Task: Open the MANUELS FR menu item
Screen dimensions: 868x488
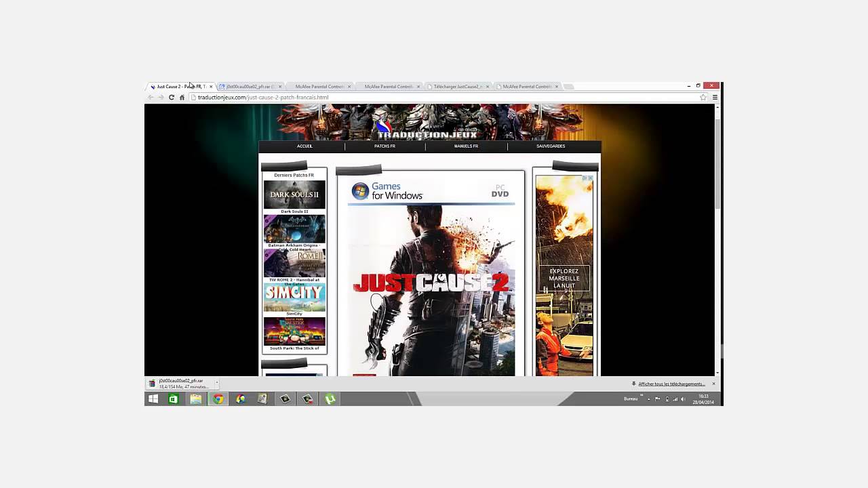Action: pos(466,146)
